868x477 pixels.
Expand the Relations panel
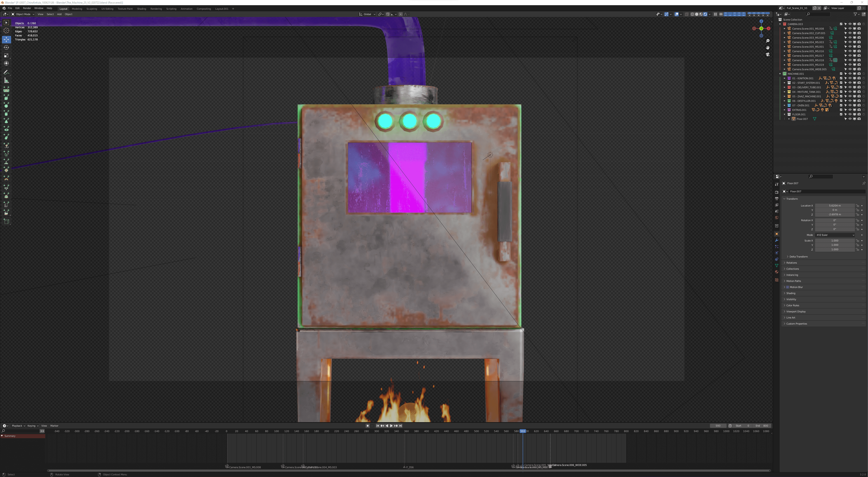pos(792,263)
